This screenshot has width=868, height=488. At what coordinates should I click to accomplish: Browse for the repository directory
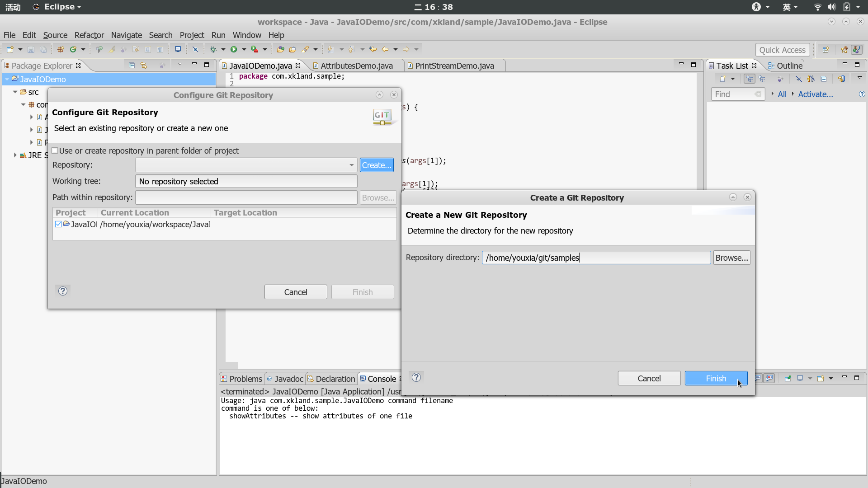pyautogui.click(x=731, y=258)
